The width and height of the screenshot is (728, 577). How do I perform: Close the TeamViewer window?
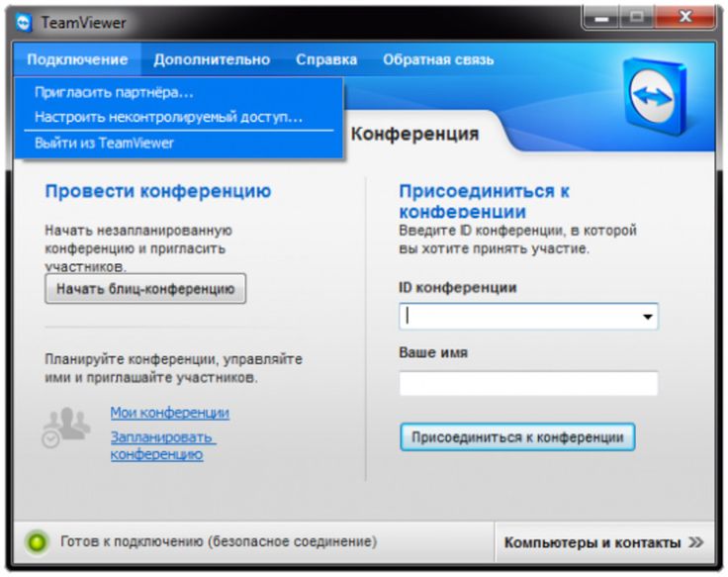click(x=685, y=17)
